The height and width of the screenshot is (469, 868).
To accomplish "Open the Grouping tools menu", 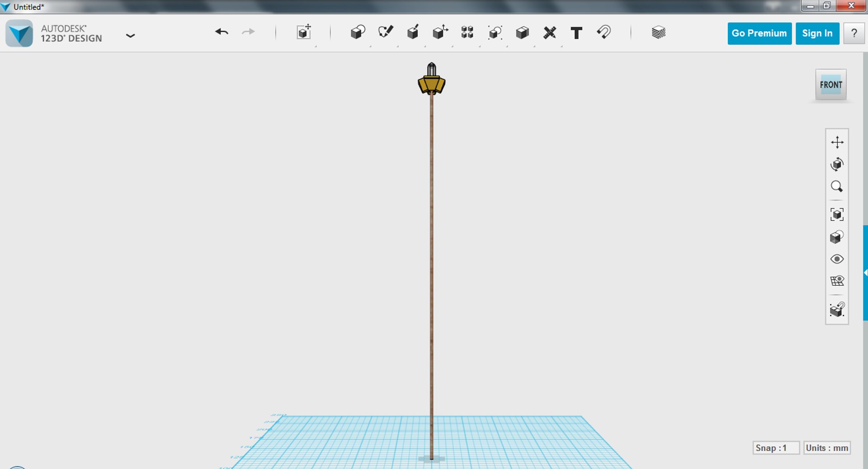I will pos(495,32).
